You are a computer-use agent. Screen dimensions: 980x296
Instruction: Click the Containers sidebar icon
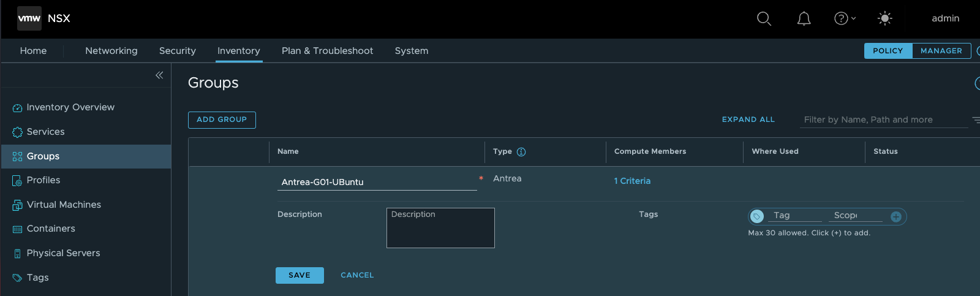pyautogui.click(x=17, y=229)
